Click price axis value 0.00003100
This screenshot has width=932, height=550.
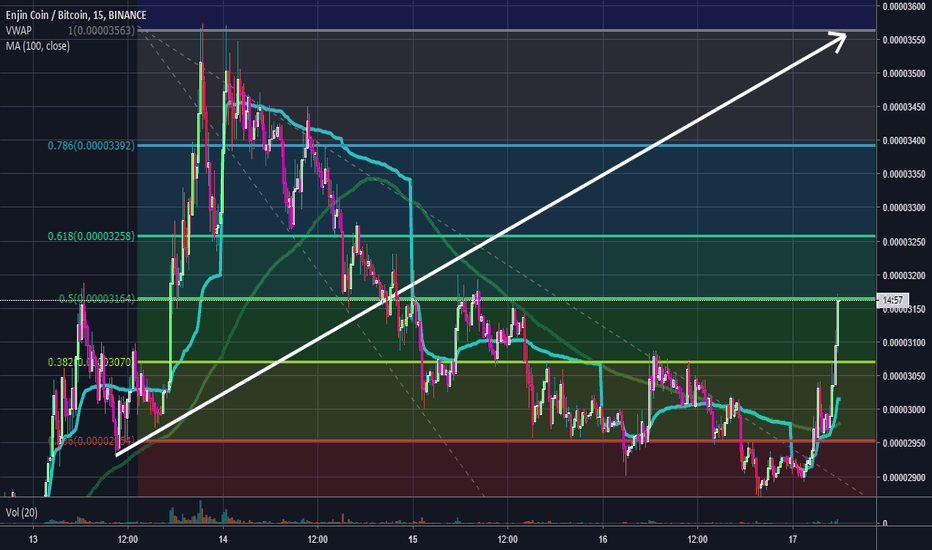[x=904, y=342]
